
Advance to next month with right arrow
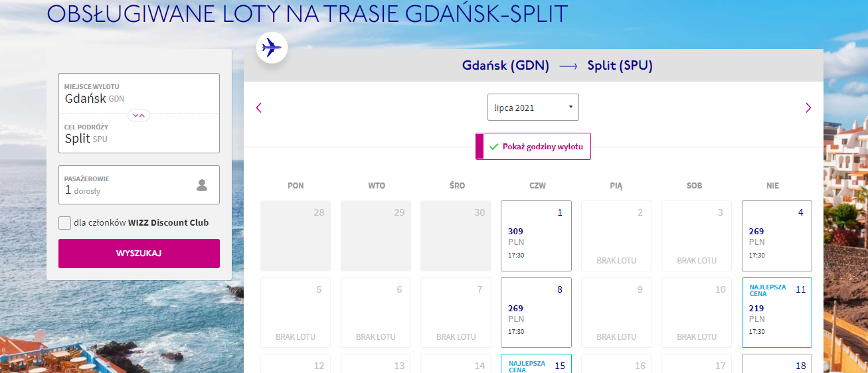(808, 108)
